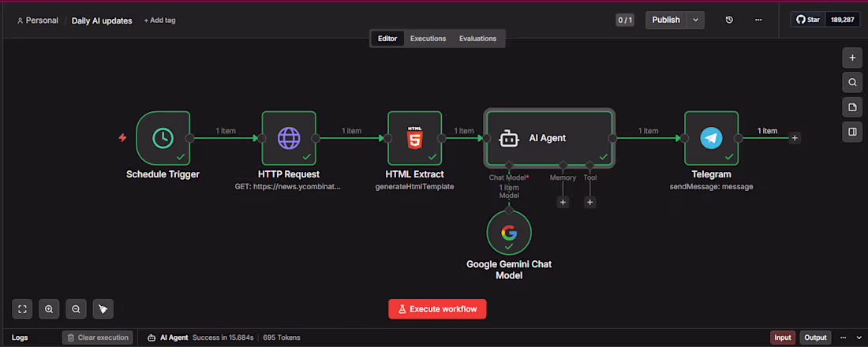Click the red lightning trigger icon
Viewport: 868px width, 347px height.
[123, 138]
